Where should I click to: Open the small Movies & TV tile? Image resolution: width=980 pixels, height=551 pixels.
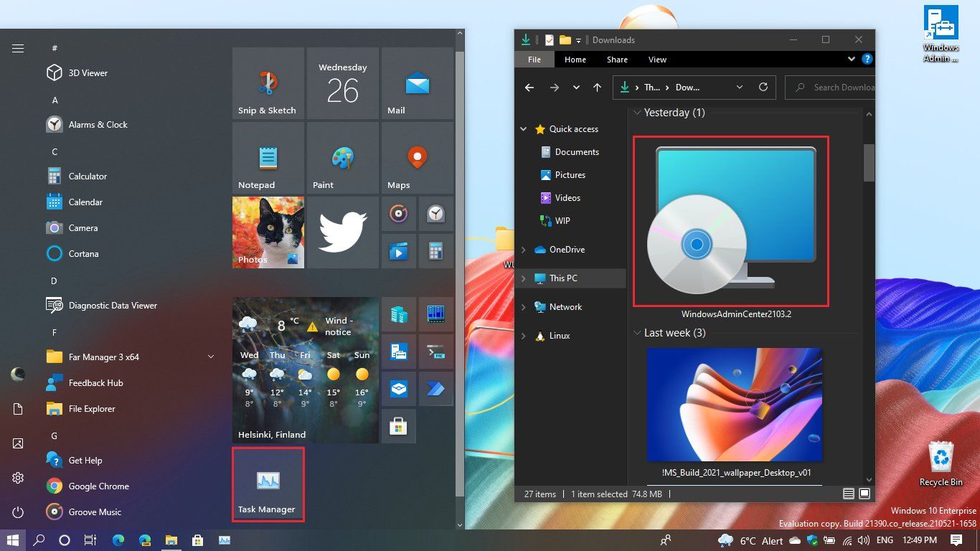coord(399,251)
